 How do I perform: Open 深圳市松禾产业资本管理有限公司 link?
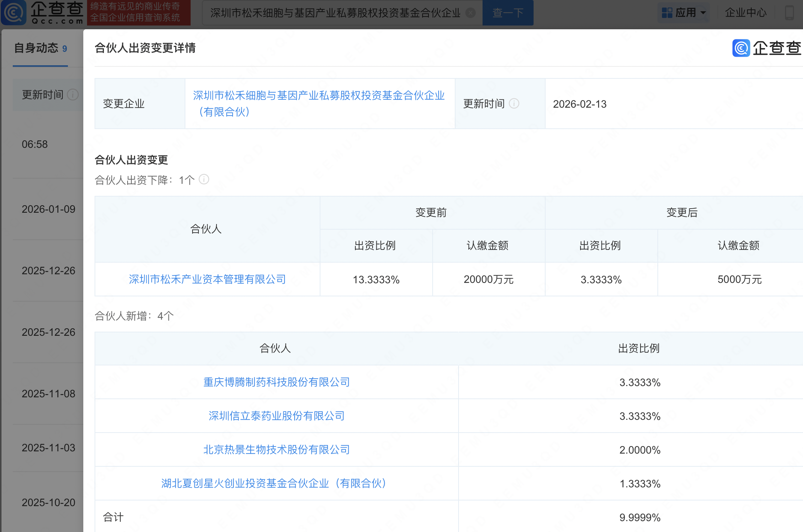(207, 279)
